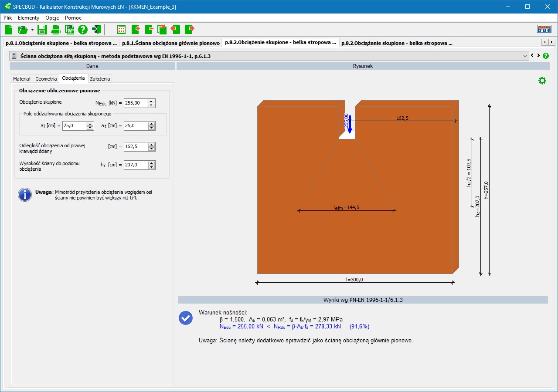Increase the NEdc load value with the up spinner
This screenshot has width=558, height=392.
151,101
